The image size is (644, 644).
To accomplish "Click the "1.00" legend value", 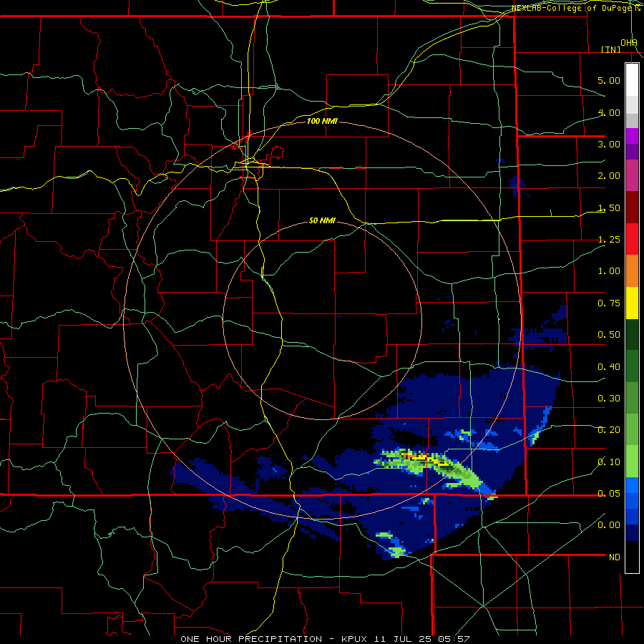I will (609, 271).
